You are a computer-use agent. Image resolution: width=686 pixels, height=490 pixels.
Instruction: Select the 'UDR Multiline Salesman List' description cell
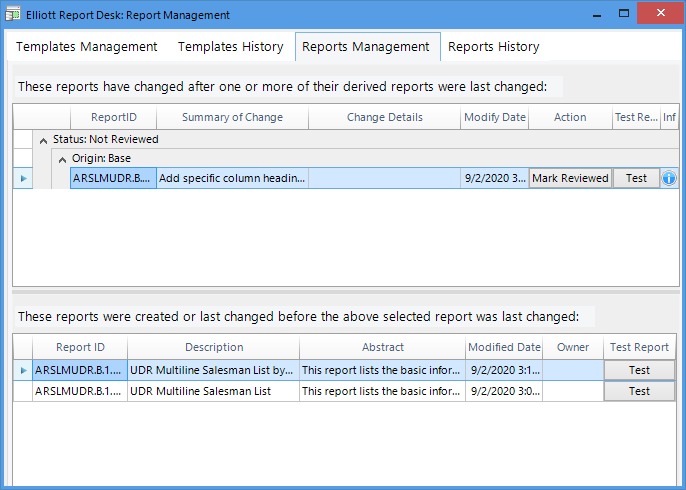[x=214, y=391]
